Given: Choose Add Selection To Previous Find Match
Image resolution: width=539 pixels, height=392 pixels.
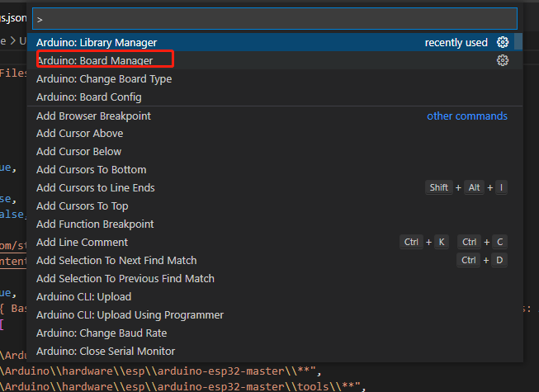Looking at the screenshot, I should pos(125,279).
